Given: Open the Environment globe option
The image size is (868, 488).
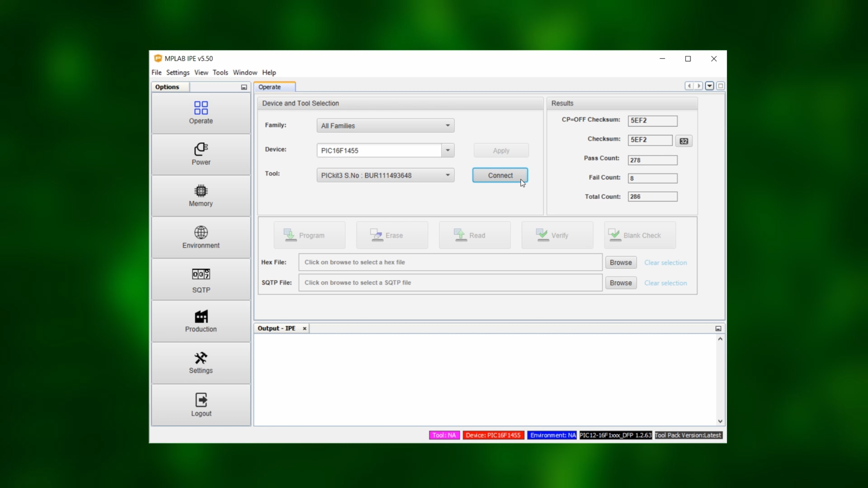Looking at the screenshot, I should click(x=201, y=233).
